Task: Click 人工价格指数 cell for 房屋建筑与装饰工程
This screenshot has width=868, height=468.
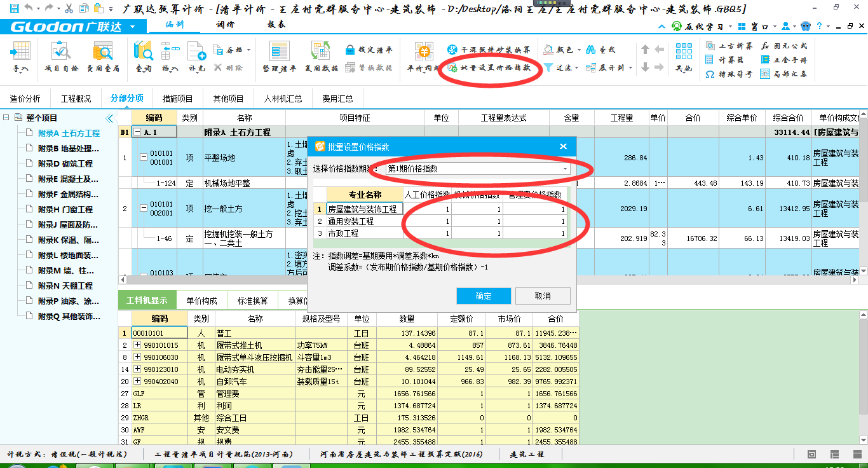Action: [x=428, y=209]
